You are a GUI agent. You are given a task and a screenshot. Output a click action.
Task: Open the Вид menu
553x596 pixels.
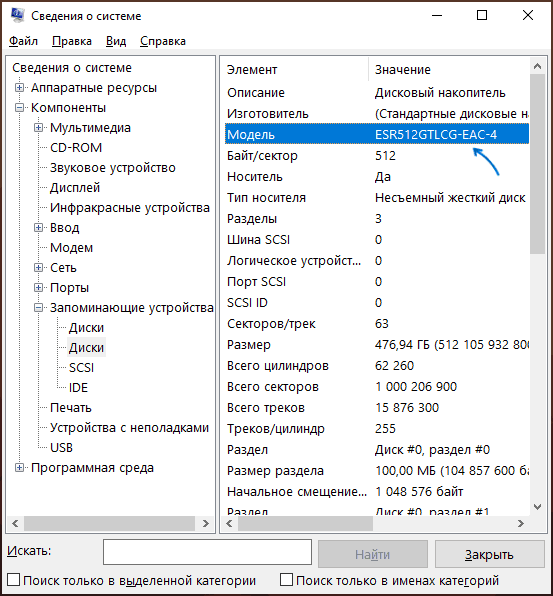(116, 41)
